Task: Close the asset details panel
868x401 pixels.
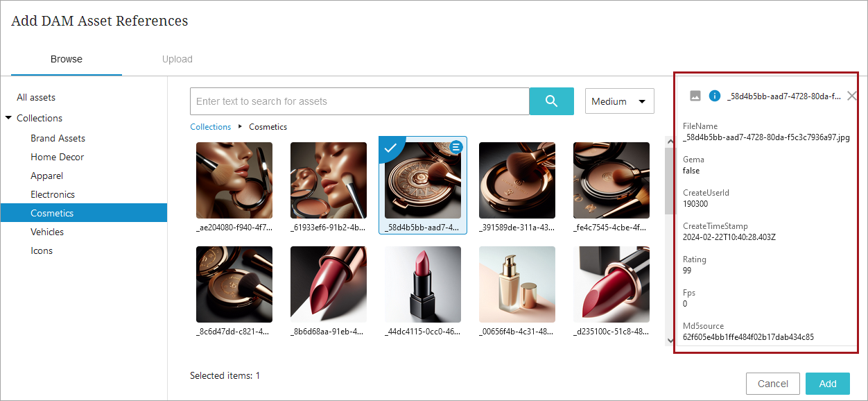Action: tap(852, 96)
